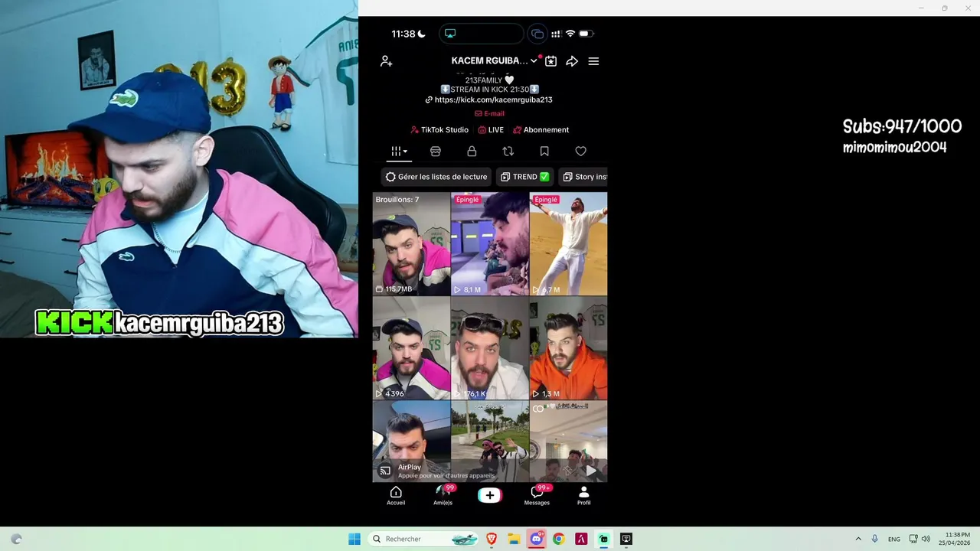980x551 pixels.
Task: Open the calendar star events icon
Action: click(550, 61)
